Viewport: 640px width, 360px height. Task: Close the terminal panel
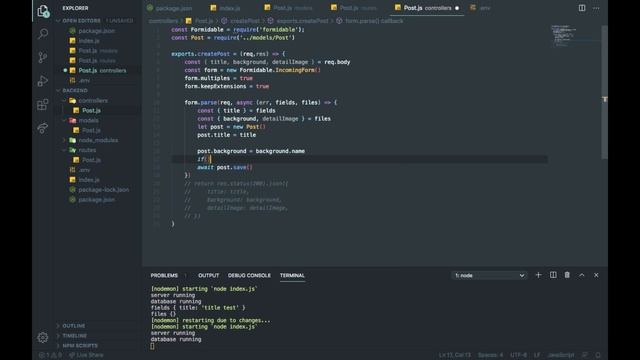click(x=596, y=275)
